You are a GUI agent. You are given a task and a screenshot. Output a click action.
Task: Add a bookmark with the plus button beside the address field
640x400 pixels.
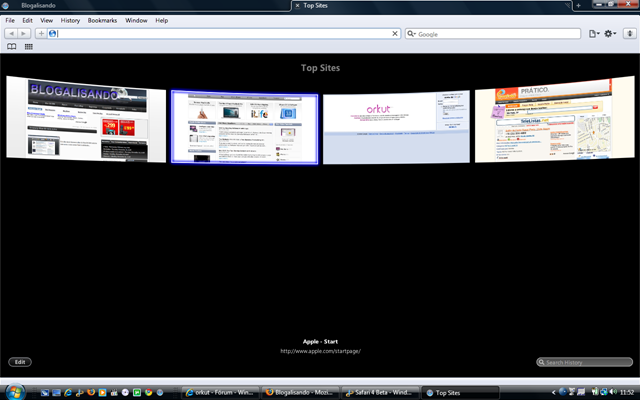coord(41,33)
